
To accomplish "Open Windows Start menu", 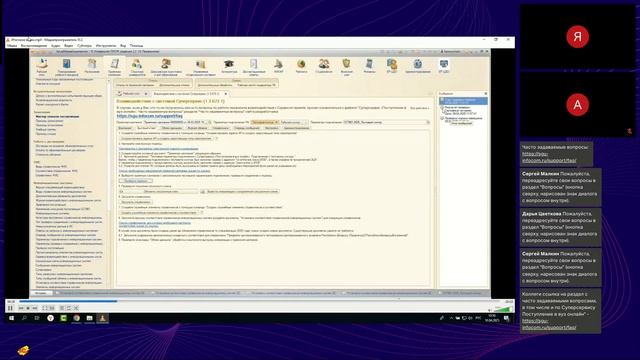I will click(11, 318).
